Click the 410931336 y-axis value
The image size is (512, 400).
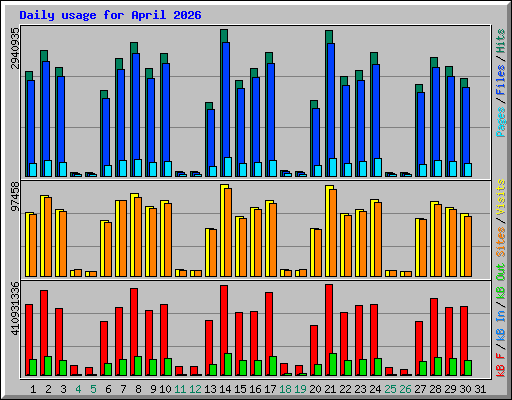pos(15,308)
